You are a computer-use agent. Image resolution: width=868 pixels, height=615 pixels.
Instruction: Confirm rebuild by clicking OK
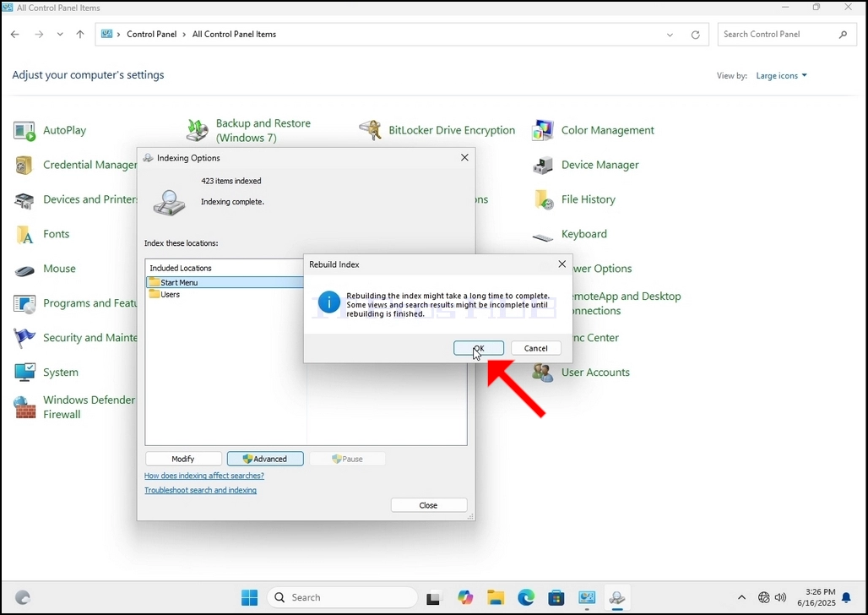pyautogui.click(x=478, y=348)
